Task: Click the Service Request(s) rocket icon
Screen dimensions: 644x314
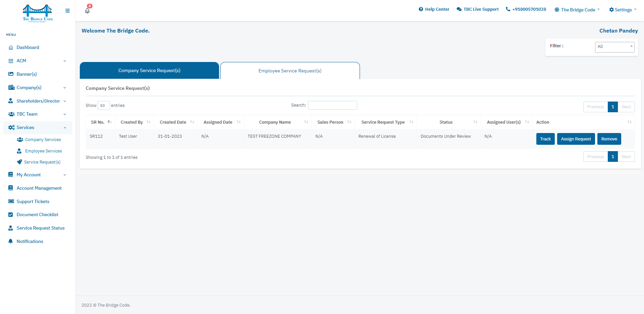Action: tap(19, 162)
